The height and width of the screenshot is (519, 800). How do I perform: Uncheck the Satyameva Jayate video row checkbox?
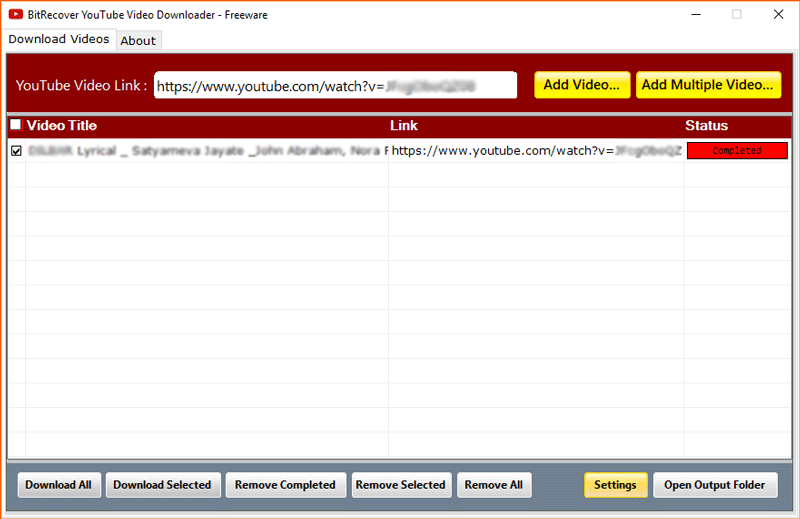[16, 151]
